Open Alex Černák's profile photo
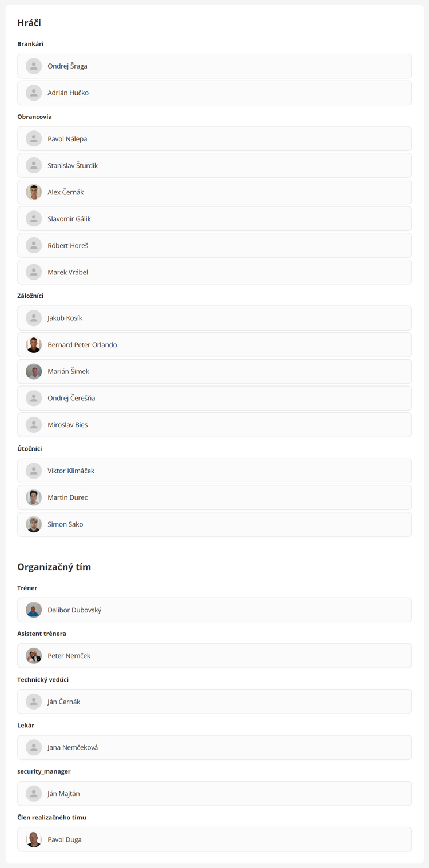The width and height of the screenshot is (429, 868). tap(34, 192)
